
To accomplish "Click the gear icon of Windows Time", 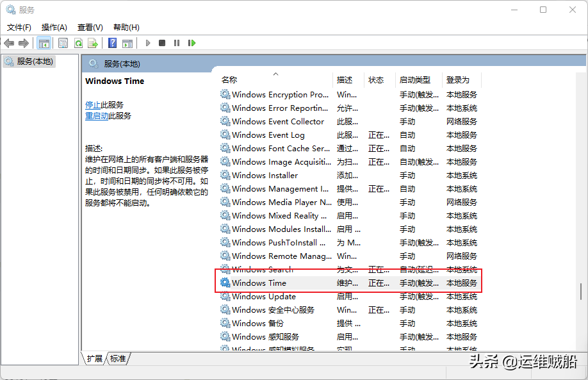I will click(225, 283).
